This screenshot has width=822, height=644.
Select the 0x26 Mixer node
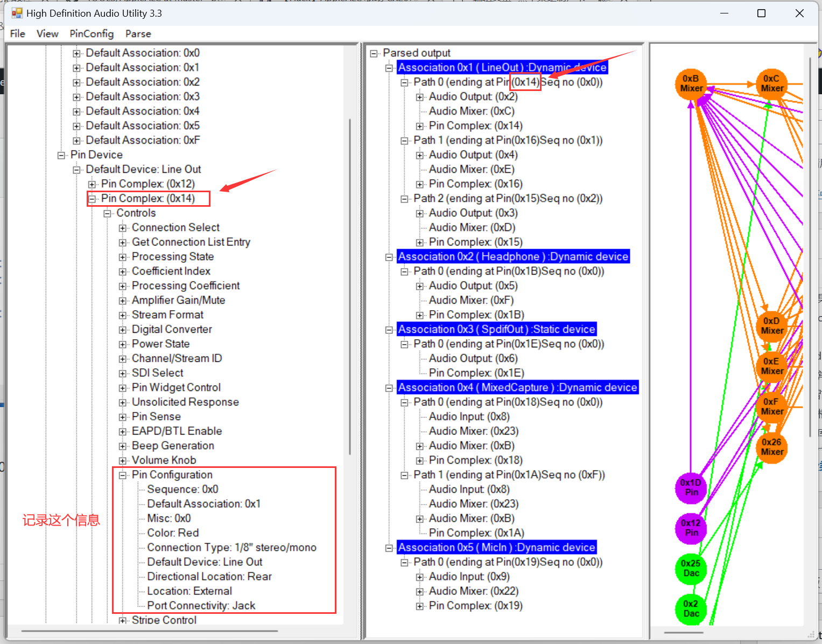point(771,447)
